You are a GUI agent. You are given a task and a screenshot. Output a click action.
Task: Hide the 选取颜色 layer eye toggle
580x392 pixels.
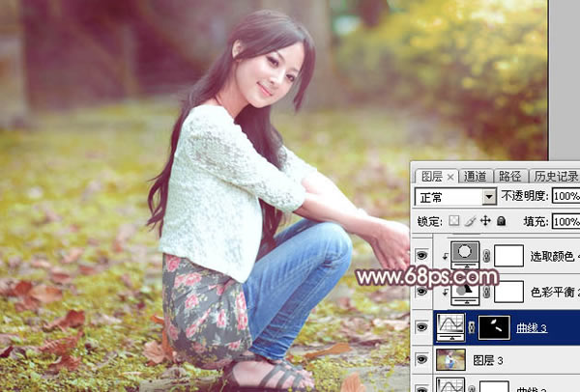pyautogui.click(x=422, y=255)
